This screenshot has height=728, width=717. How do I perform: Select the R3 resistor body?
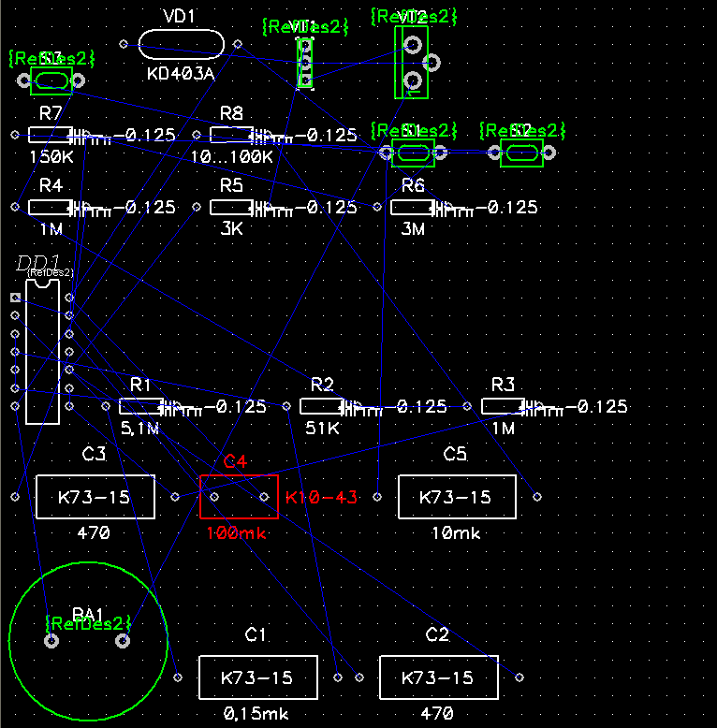[503, 406]
